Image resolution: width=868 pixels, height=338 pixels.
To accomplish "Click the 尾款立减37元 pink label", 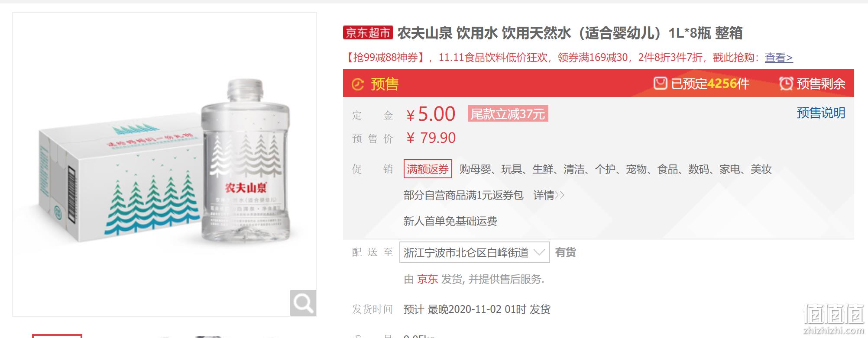I will [x=508, y=114].
